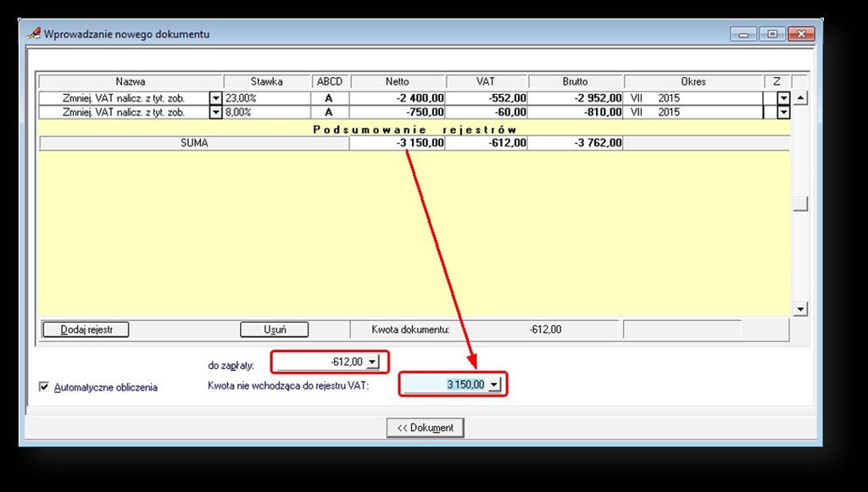Click the SUMA Netto total -3 150,00
Image resolution: width=868 pixels, height=492 pixels.
click(x=397, y=143)
